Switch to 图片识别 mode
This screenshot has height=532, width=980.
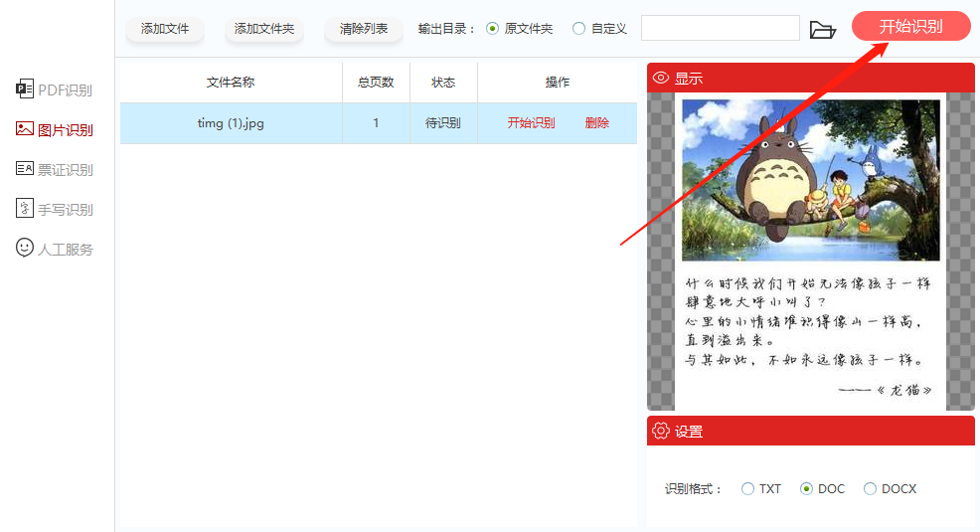[55, 129]
